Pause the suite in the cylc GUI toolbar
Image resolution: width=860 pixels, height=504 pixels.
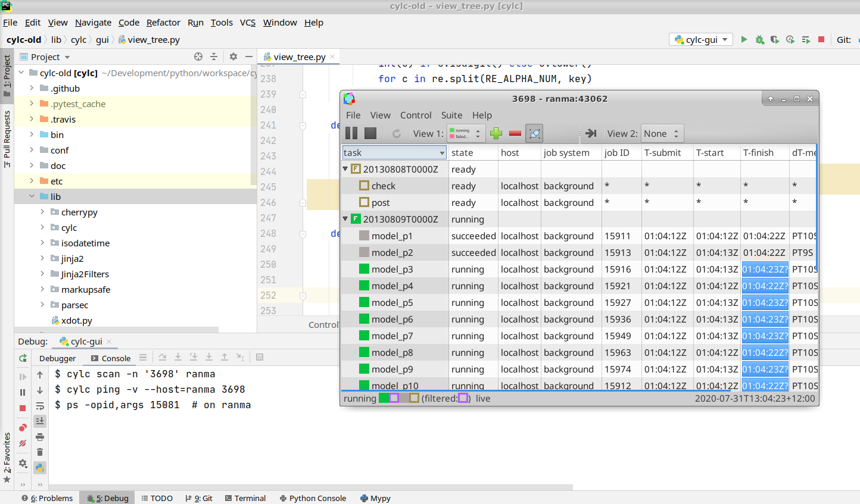click(x=352, y=133)
